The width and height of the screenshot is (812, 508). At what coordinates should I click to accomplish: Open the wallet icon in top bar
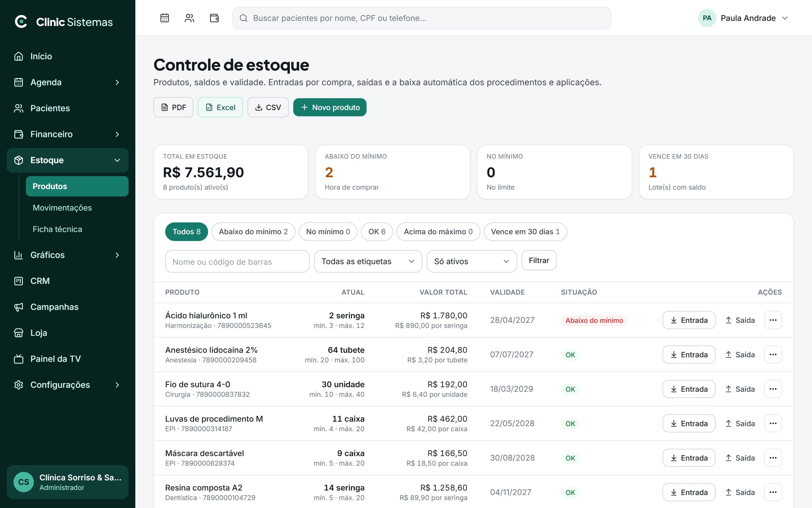pyautogui.click(x=214, y=18)
